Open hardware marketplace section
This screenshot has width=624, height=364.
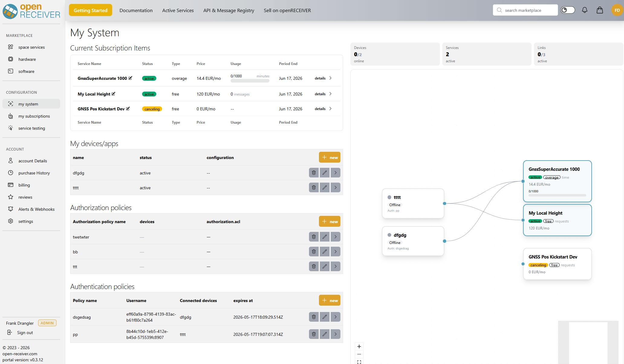pyautogui.click(x=31, y=59)
